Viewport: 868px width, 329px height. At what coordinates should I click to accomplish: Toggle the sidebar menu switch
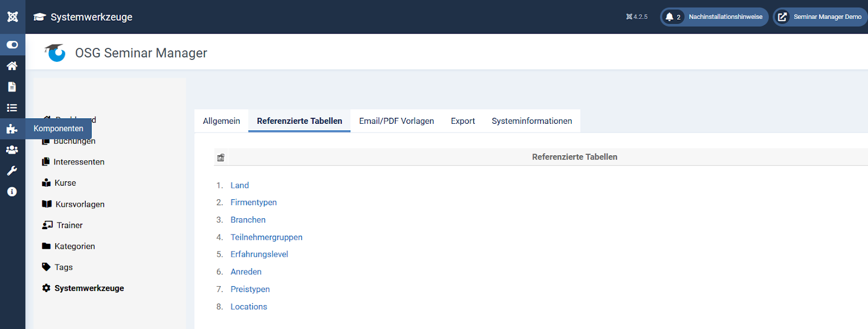point(12,45)
